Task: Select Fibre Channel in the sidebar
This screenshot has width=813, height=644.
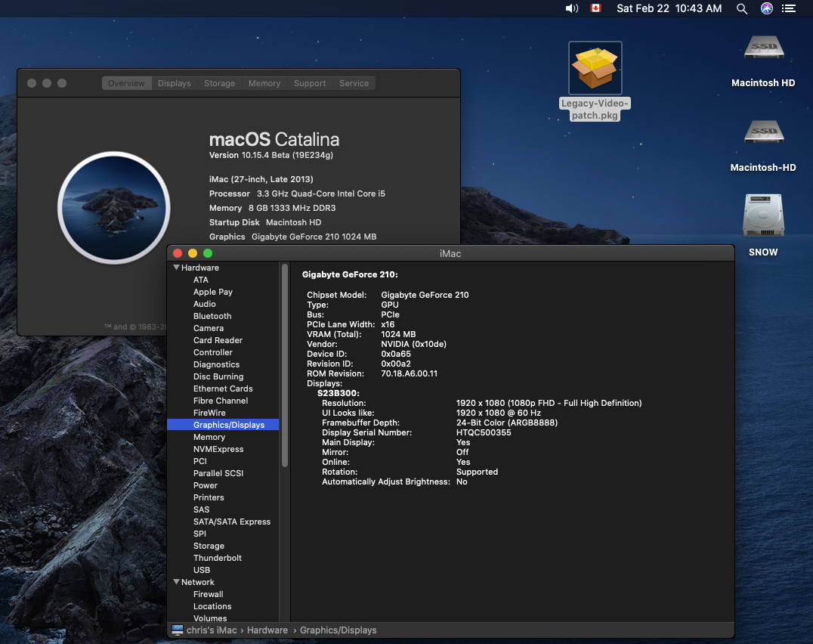Action: [221, 401]
